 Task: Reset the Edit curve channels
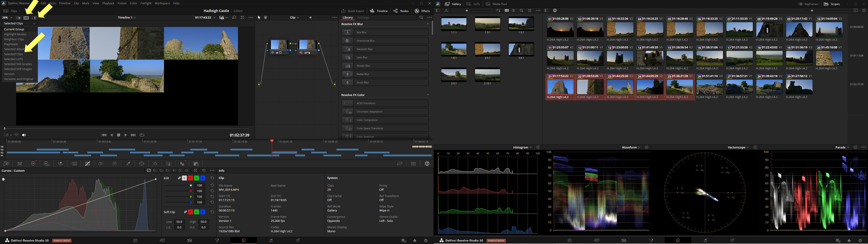click(x=212, y=178)
